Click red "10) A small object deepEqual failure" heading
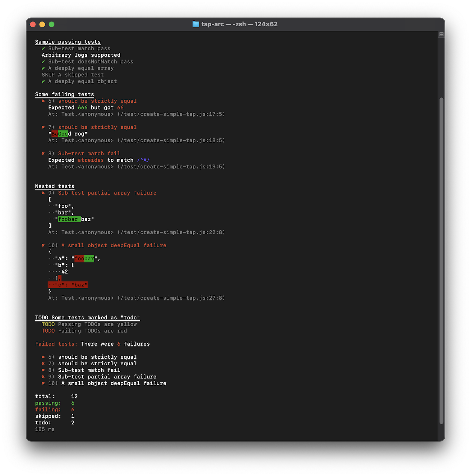This screenshot has height=476, width=471. pos(104,245)
